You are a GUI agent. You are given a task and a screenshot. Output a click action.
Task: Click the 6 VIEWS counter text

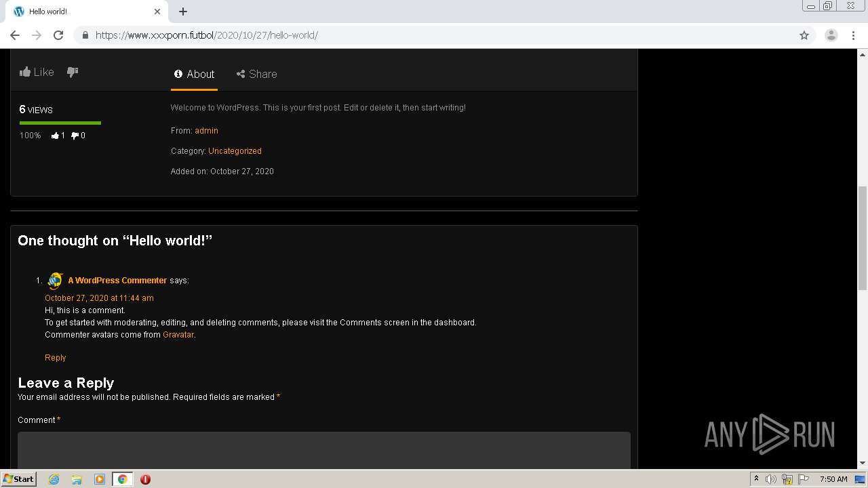click(x=36, y=109)
